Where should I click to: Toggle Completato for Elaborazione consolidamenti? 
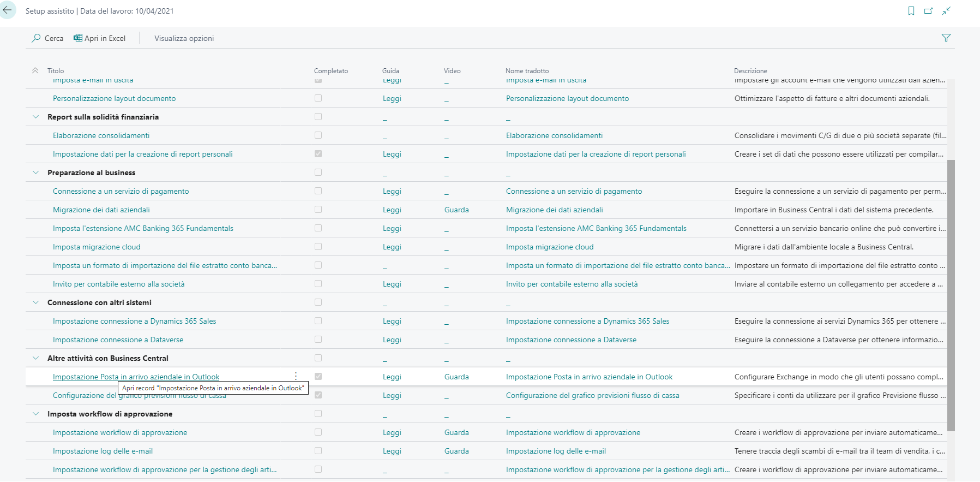click(x=318, y=135)
